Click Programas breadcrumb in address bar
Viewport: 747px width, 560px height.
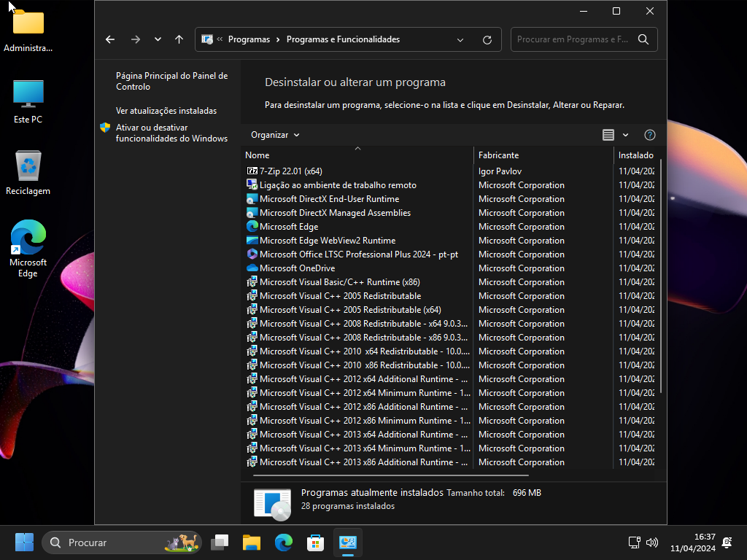[x=249, y=39]
